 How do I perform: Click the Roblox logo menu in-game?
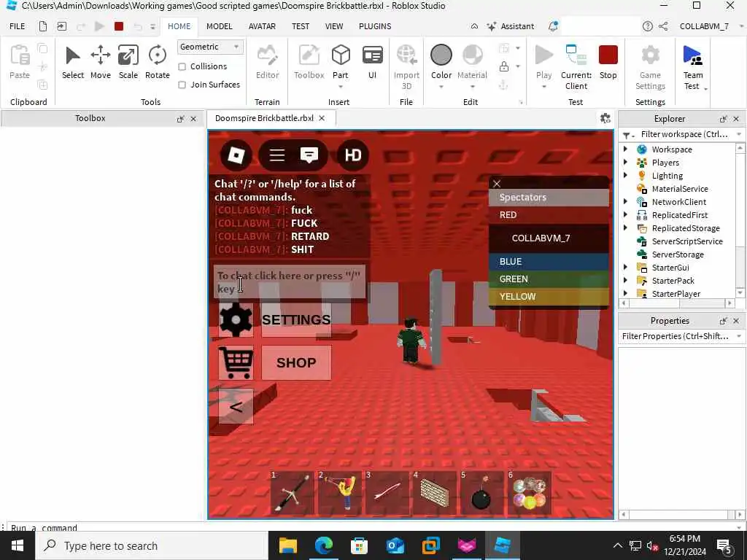[236, 155]
